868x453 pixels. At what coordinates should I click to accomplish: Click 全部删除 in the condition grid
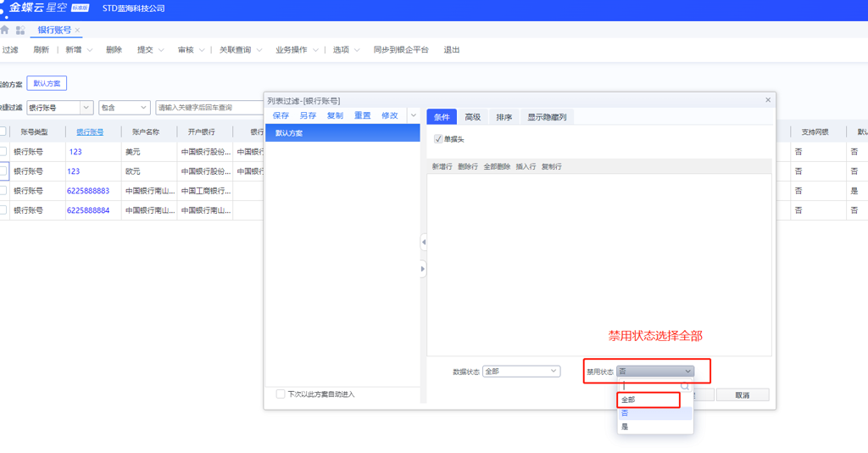point(497,166)
